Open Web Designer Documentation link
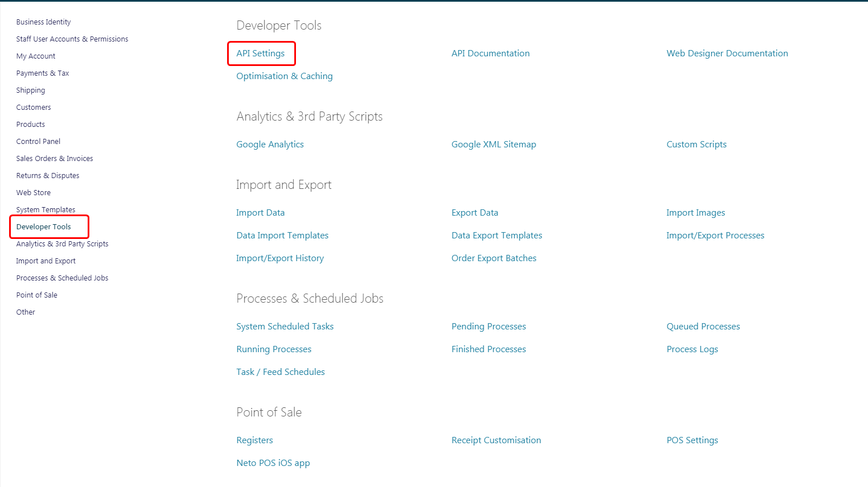 [x=727, y=53]
